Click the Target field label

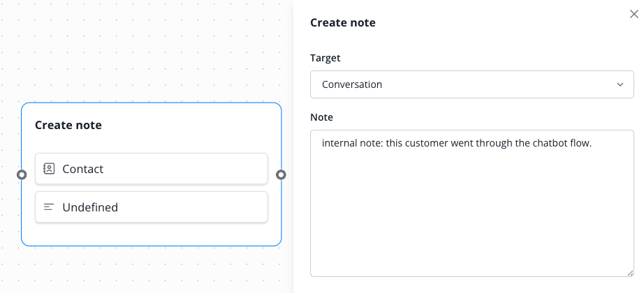point(325,58)
